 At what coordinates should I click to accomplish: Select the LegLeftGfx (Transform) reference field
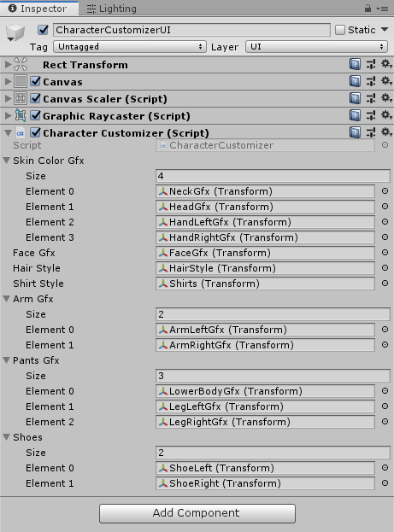point(265,406)
